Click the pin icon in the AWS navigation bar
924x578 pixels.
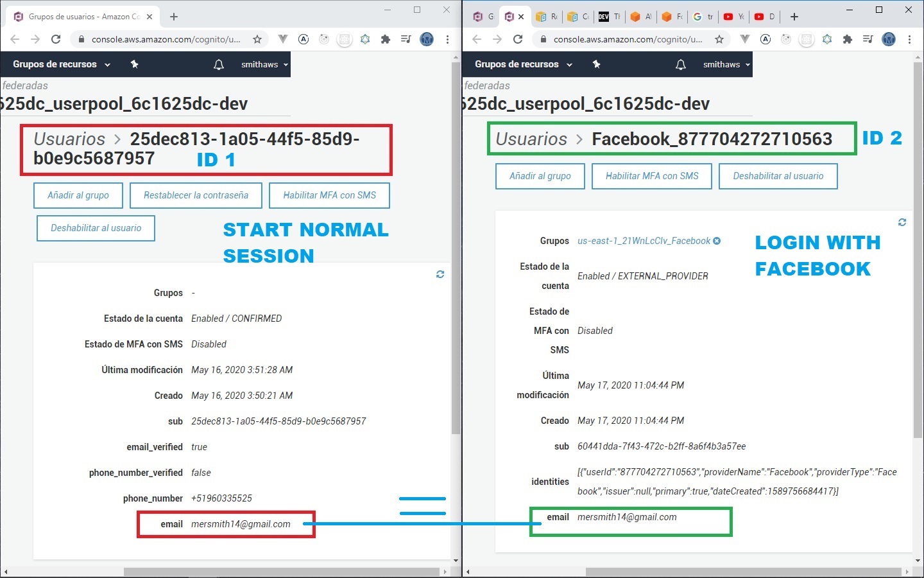click(134, 64)
